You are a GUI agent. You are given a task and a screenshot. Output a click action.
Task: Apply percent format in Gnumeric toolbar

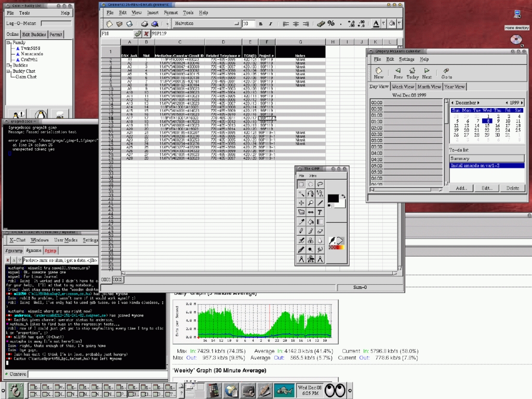coord(331,23)
